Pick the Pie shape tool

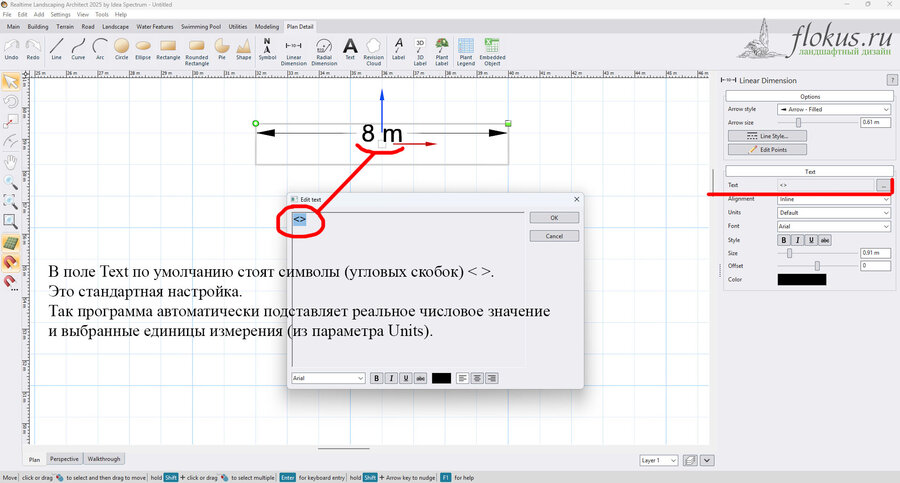[222, 49]
